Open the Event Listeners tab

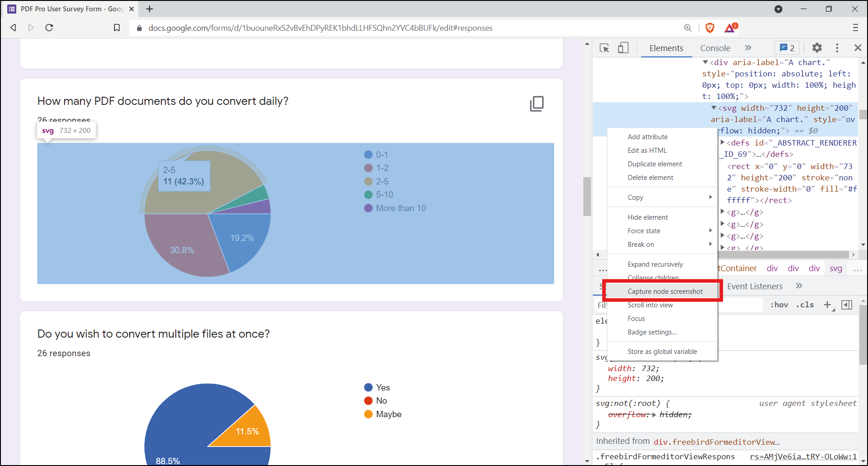point(755,286)
